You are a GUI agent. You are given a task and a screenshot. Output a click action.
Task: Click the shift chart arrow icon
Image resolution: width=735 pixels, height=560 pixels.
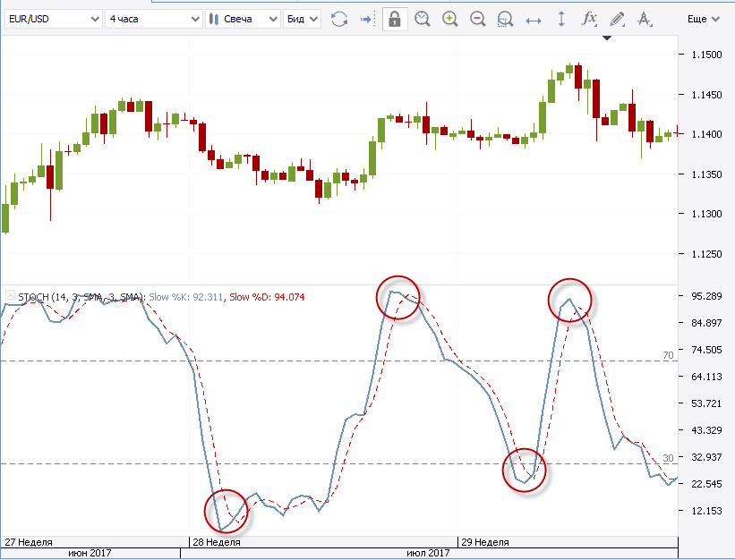click(x=365, y=19)
